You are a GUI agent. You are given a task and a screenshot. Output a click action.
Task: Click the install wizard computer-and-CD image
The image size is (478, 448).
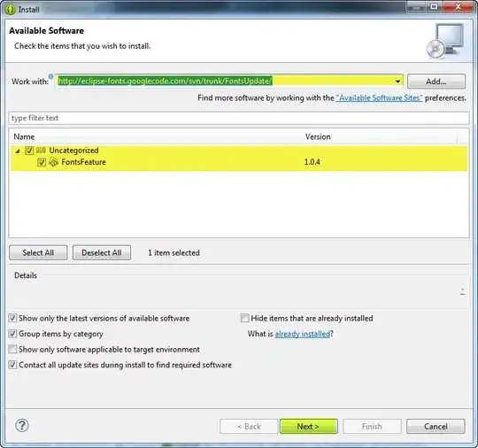(x=445, y=42)
